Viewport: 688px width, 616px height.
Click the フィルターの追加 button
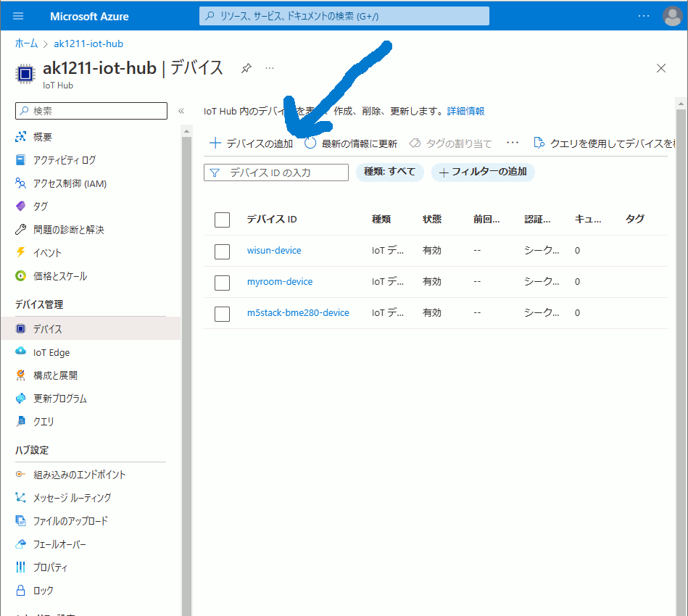(483, 172)
